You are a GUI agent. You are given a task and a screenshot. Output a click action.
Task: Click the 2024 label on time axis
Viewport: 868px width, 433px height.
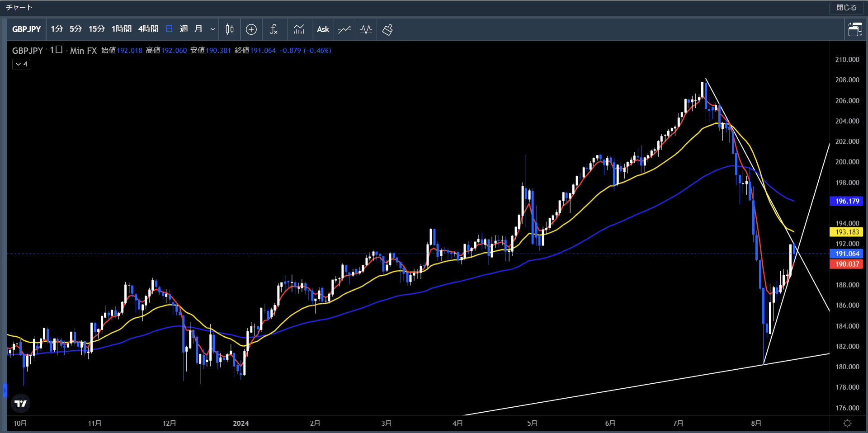tap(241, 424)
